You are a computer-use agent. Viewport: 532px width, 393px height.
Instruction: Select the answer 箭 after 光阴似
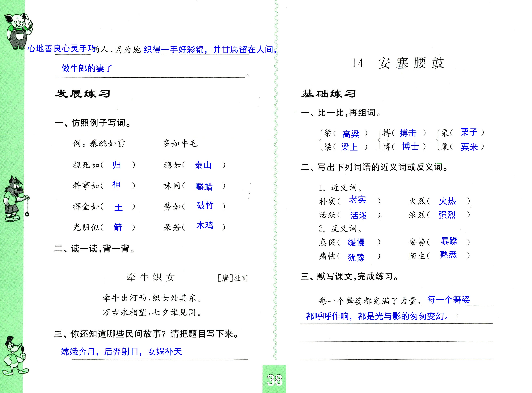tap(117, 227)
